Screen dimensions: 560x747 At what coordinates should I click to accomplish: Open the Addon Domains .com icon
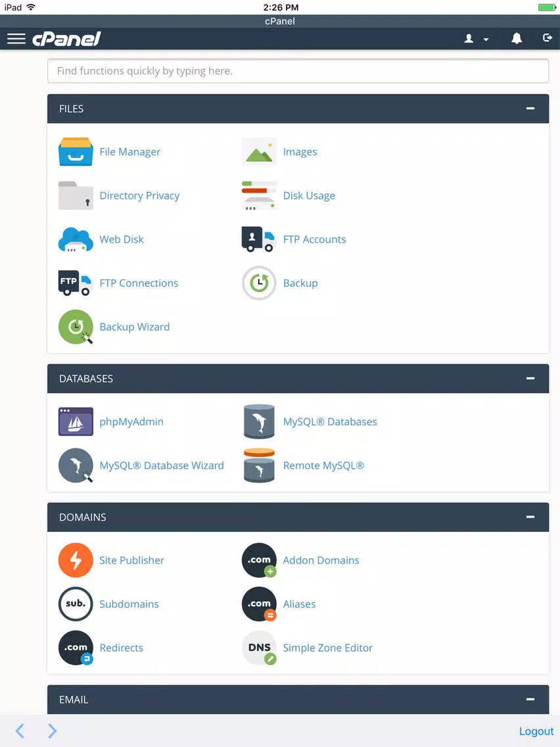(x=259, y=560)
